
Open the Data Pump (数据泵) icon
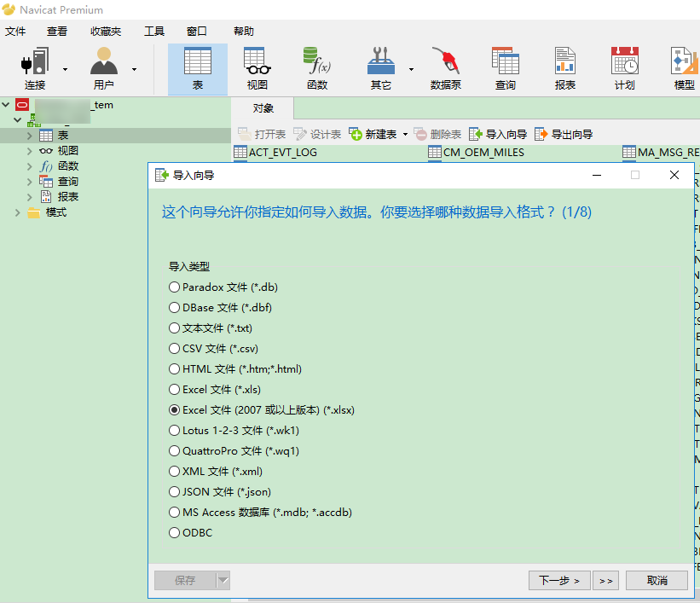(446, 69)
